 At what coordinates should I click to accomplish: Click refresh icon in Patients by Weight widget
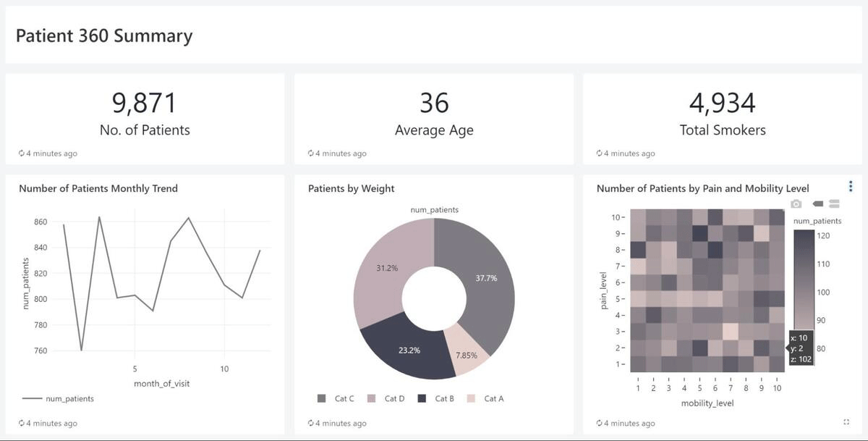pyautogui.click(x=311, y=424)
